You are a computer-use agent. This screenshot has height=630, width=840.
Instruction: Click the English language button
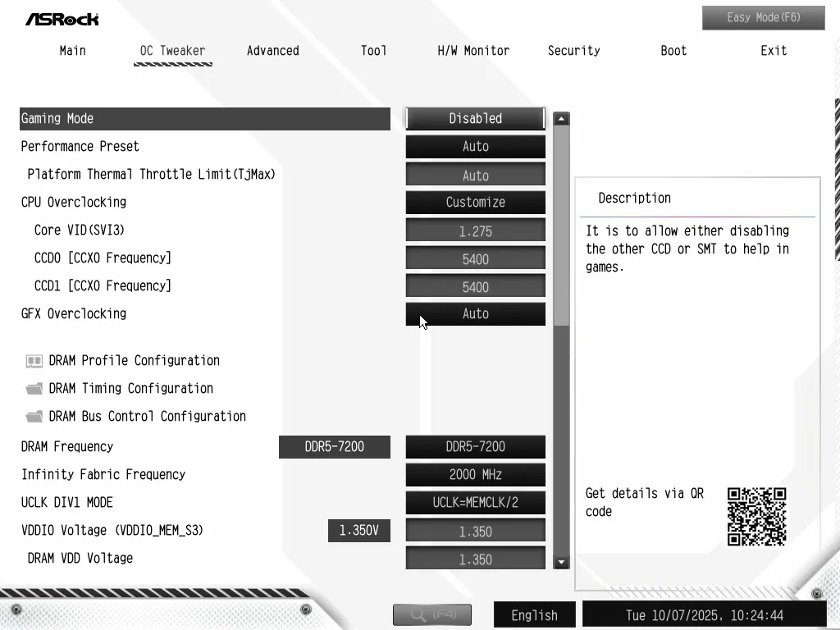pyautogui.click(x=534, y=615)
